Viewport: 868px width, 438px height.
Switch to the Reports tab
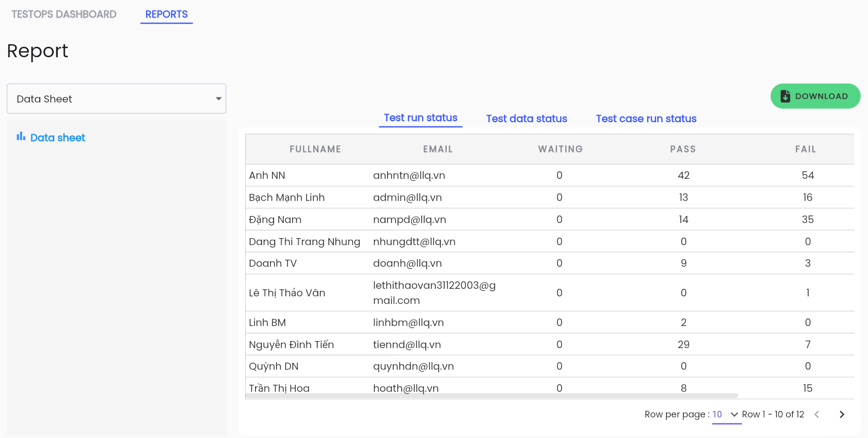click(x=167, y=14)
